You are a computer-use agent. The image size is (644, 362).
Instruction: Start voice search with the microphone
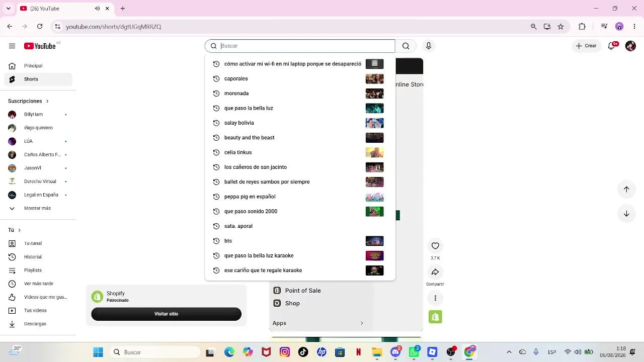tap(429, 46)
